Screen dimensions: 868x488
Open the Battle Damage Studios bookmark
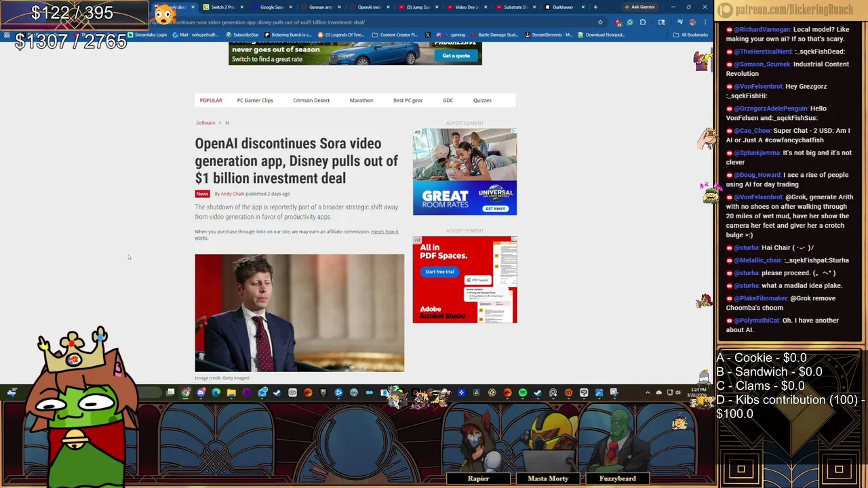click(x=494, y=35)
